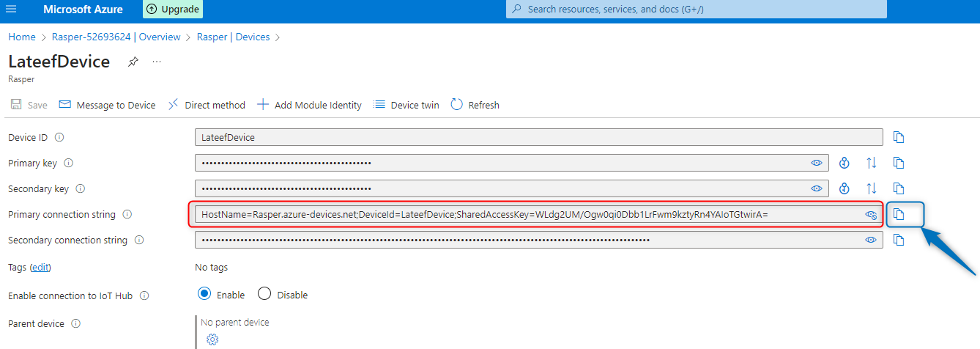Reveal the Primary key value

(817, 163)
